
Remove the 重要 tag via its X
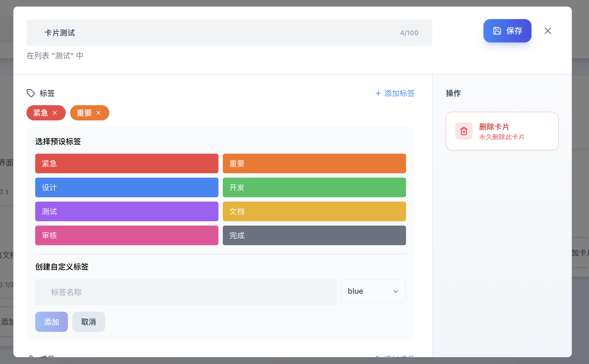(98, 113)
